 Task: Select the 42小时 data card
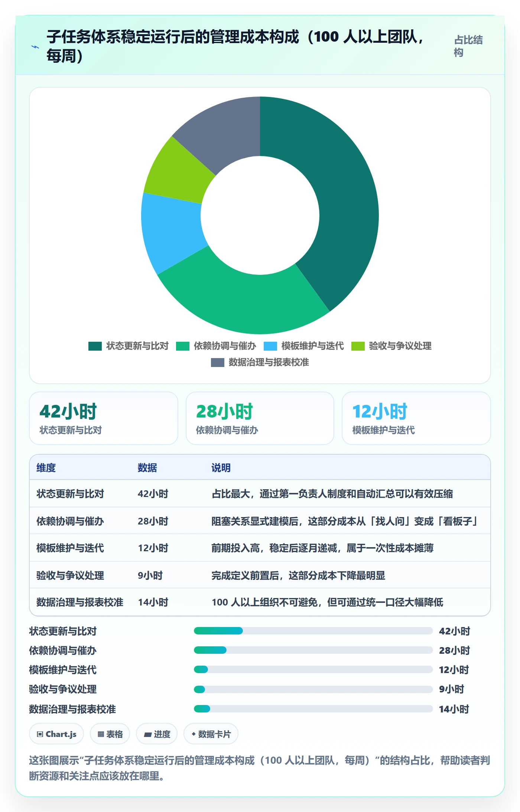pos(104,418)
